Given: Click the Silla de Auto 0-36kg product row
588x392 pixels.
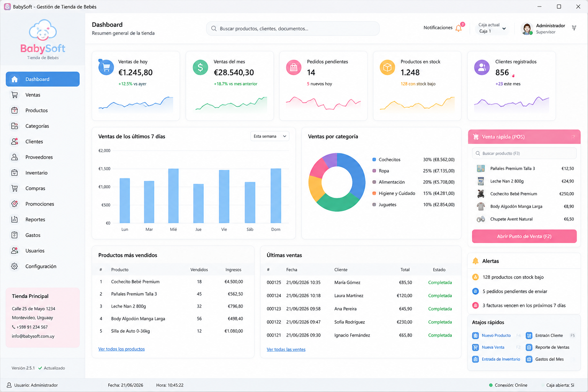Looking at the screenshot, I should pos(173,331).
